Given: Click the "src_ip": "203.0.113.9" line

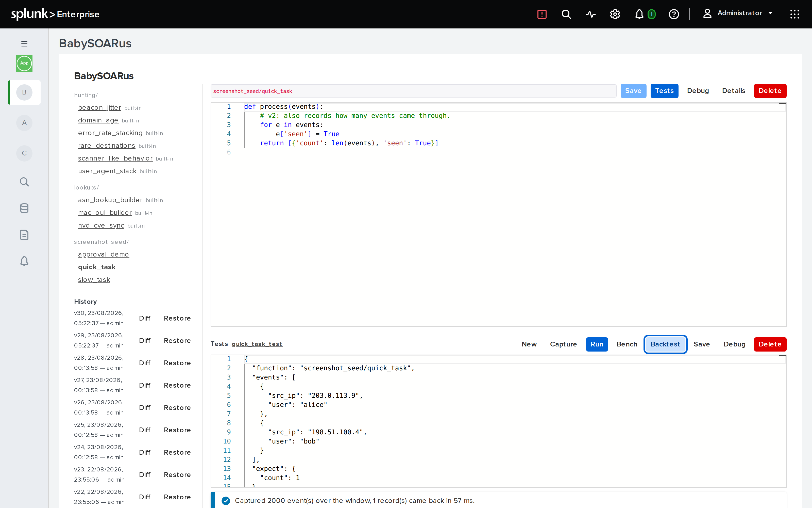Looking at the screenshot, I should point(315,395).
